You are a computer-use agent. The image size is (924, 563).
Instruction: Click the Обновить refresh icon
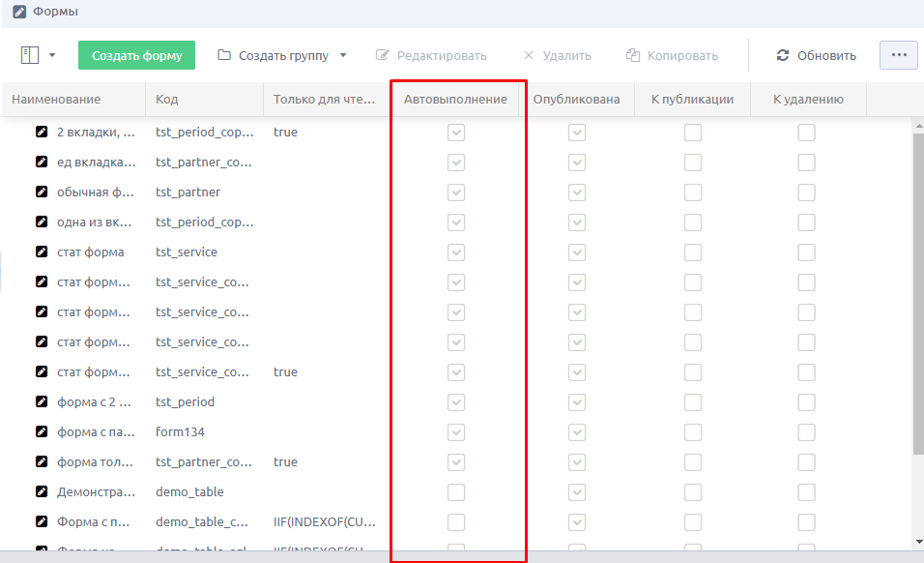point(783,55)
